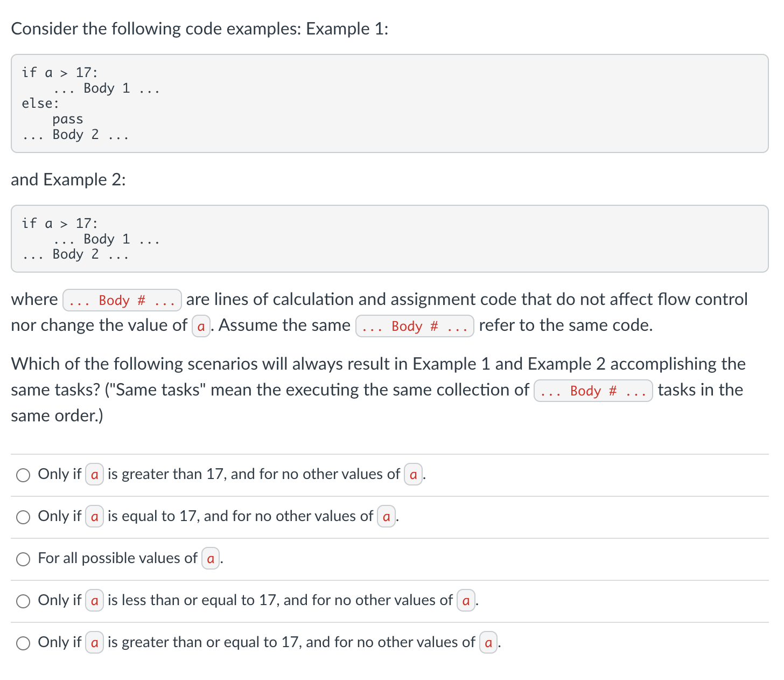Click the 'pass' line in Example 1 code
Image resolution: width=784 pixels, height=680 pixels.
pos(68,119)
